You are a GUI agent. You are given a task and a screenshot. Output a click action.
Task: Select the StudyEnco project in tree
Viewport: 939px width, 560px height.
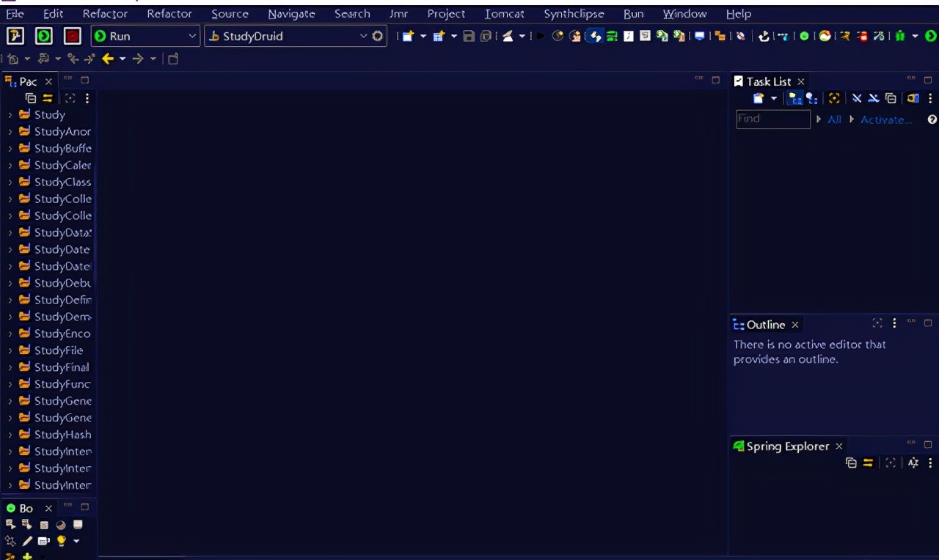coord(62,334)
